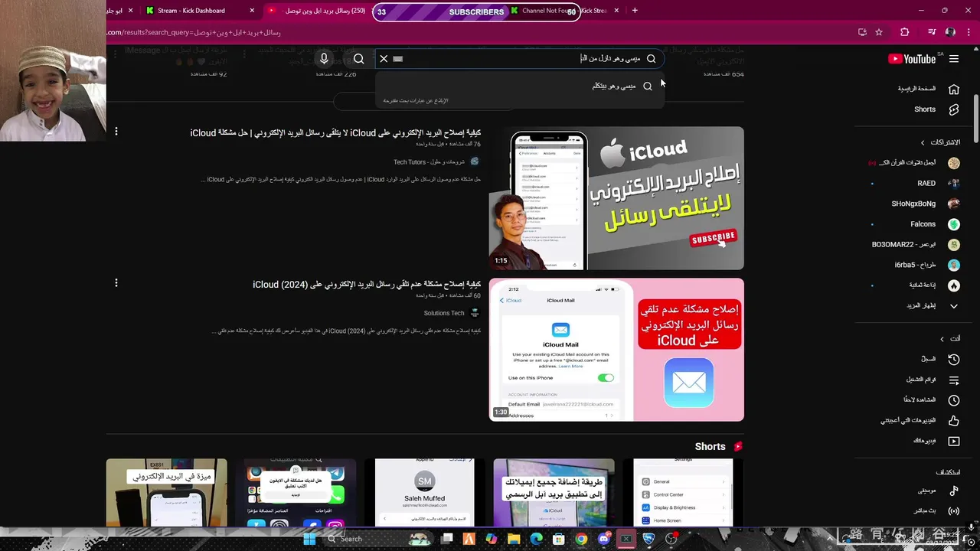980x551 pixels.
Task: Close the Stream - Kick Dashboard tab
Action: click(252, 11)
